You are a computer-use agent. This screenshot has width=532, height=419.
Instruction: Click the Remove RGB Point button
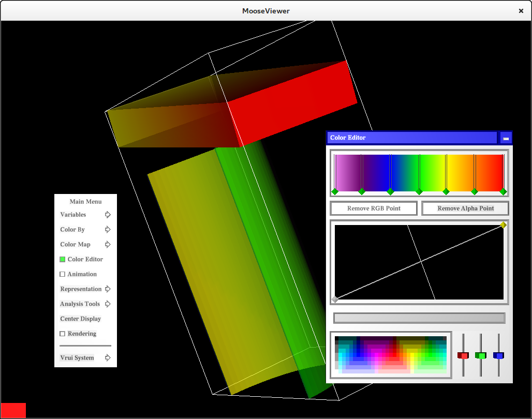point(374,208)
